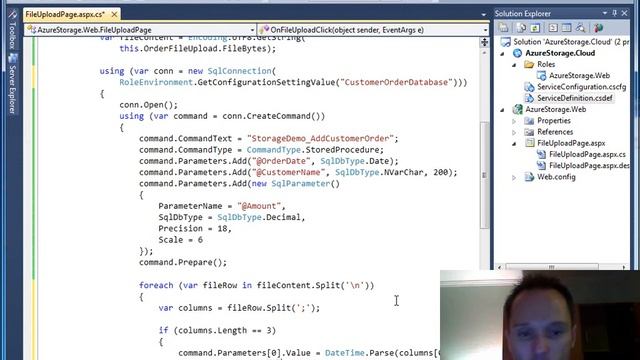Viewport: 640px width, 360px height.
Task: Click the magnifier Copy Web Site toolbar icon
Action: click(580, 28)
